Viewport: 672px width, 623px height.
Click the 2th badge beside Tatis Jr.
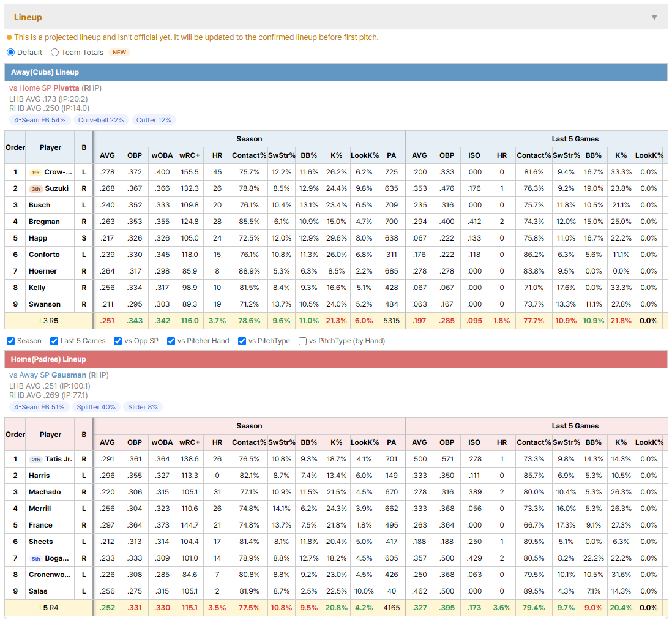[36, 460]
